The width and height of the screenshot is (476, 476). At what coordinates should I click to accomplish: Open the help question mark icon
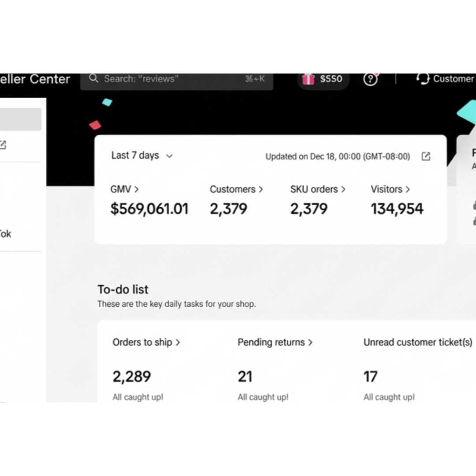point(370,79)
